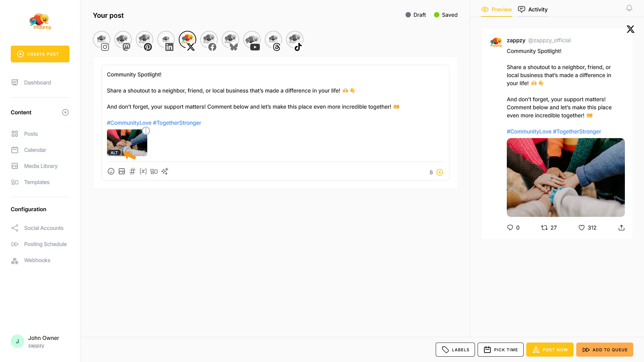Open Media Library in the sidebar
The height and width of the screenshot is (362, 644).
coord(41,166)
